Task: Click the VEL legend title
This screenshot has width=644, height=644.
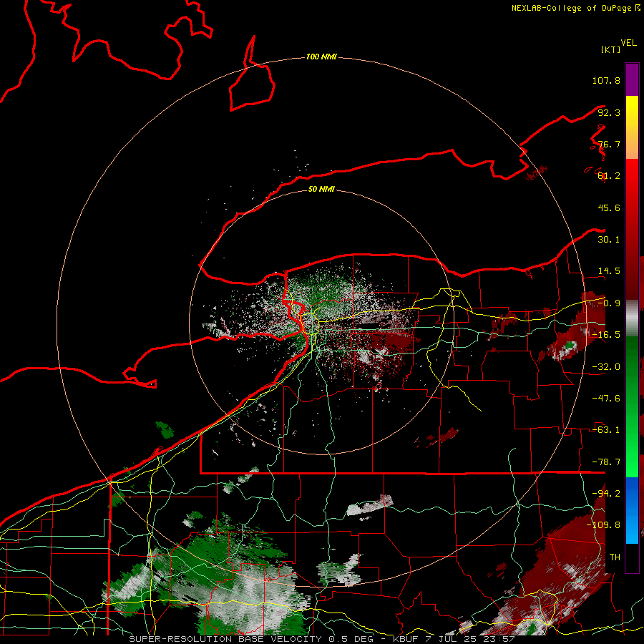Action: click(628, 43)
